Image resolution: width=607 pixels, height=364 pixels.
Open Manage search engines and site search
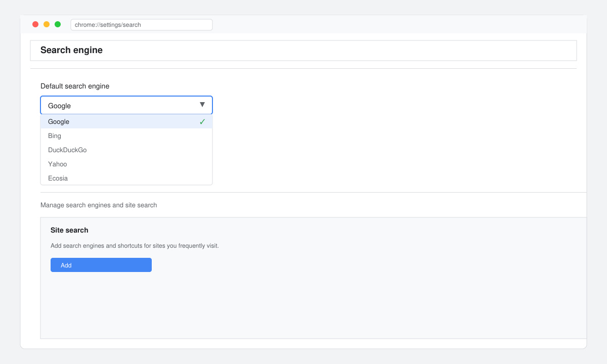pyautogui.click(x=99, y=205)
